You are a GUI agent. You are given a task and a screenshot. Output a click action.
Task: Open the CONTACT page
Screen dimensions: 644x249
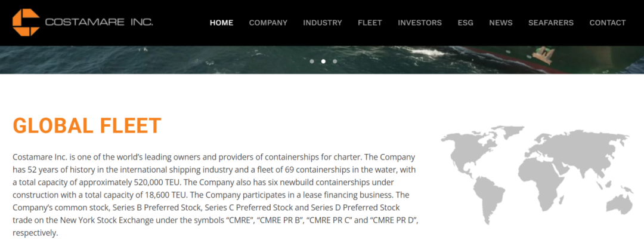[x=607, y=23]
